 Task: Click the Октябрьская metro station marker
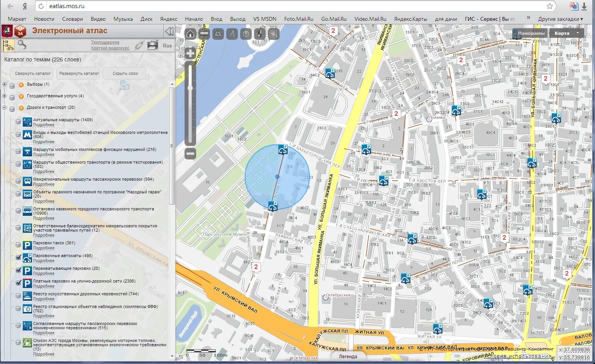(326, 298)
